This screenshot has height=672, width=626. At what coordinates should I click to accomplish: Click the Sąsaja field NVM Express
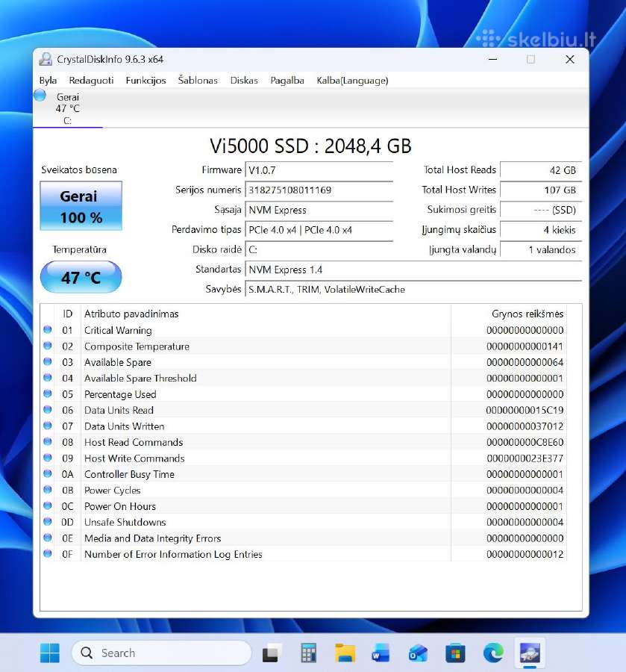[319, 210]
